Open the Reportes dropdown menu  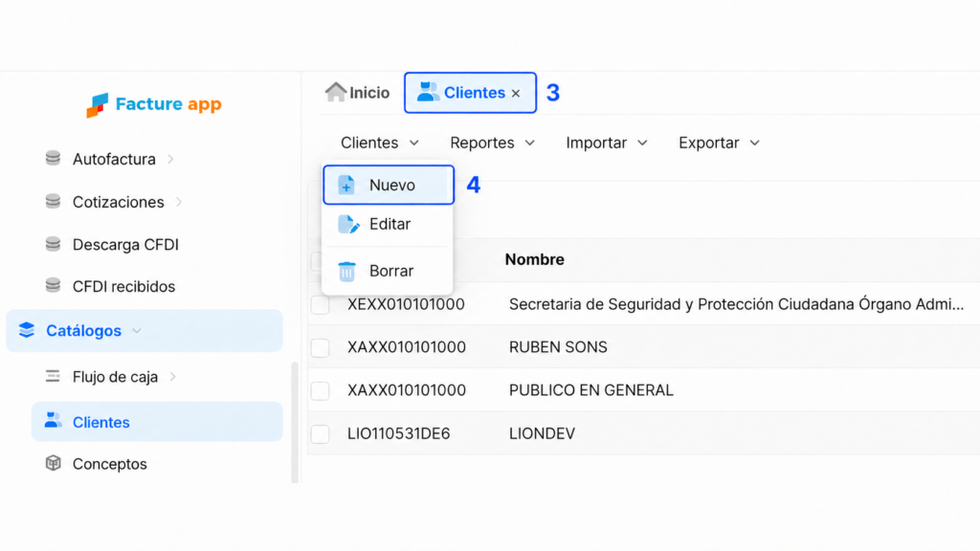click(x=493, y=143)
